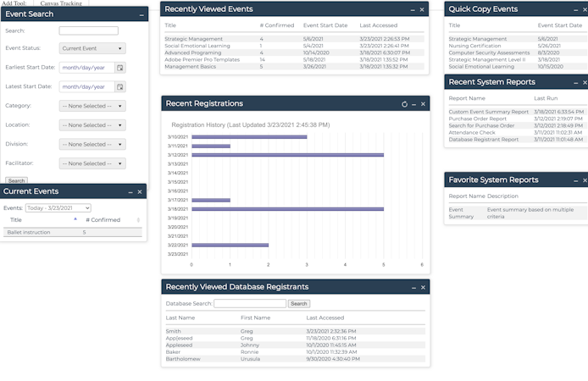Click the Last Name column header
The height and width of the screenshot is (381, 588).
[180, 318]
